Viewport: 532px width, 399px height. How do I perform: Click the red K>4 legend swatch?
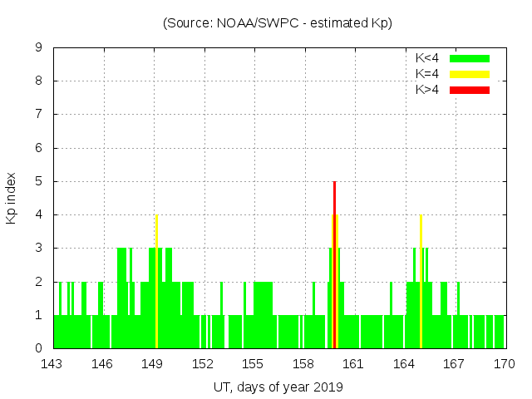point(470,90)
